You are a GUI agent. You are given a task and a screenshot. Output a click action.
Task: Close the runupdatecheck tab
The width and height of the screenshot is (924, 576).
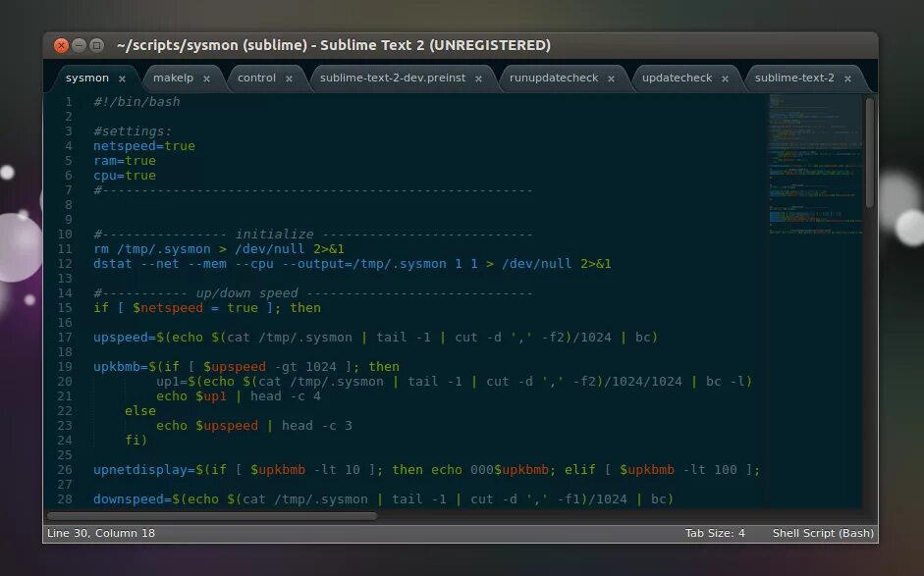[x=610, y=78]
